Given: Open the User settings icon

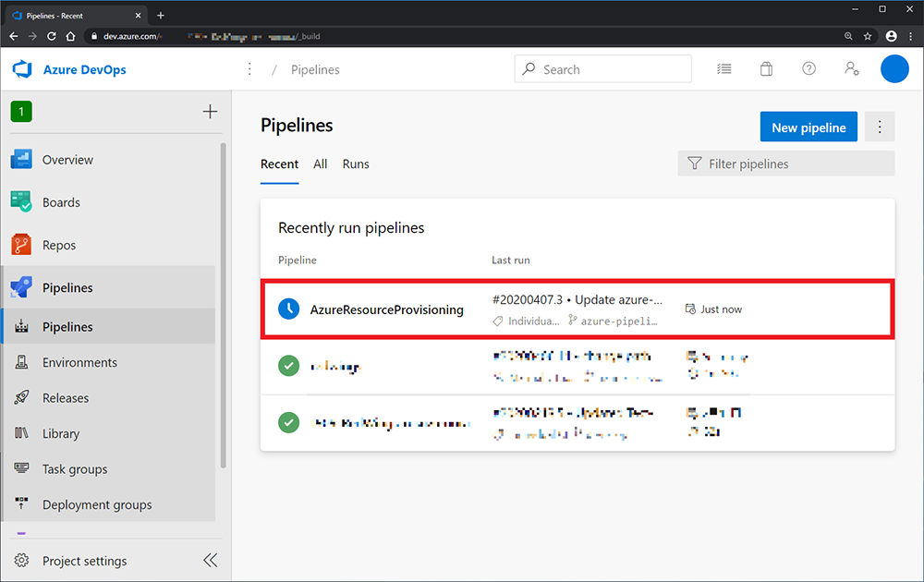Looking at the screenshot, I should [852, 69].
